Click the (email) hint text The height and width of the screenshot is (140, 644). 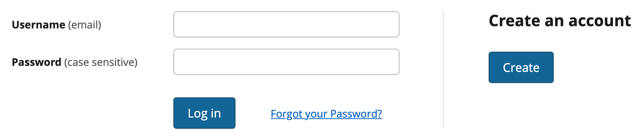pos(85,25)
